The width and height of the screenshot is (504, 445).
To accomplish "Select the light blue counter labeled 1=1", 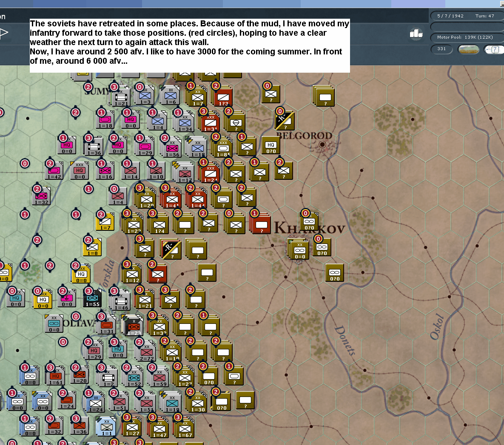I will [106, 427].
